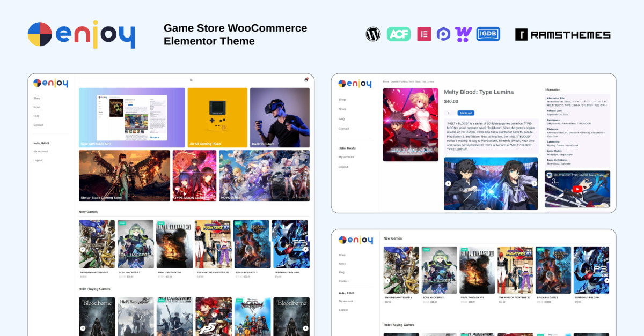The width and height of the screenshot is (644, 336).
Task: Open FAQ in left sidebar menu
Action: pos(36,116)
